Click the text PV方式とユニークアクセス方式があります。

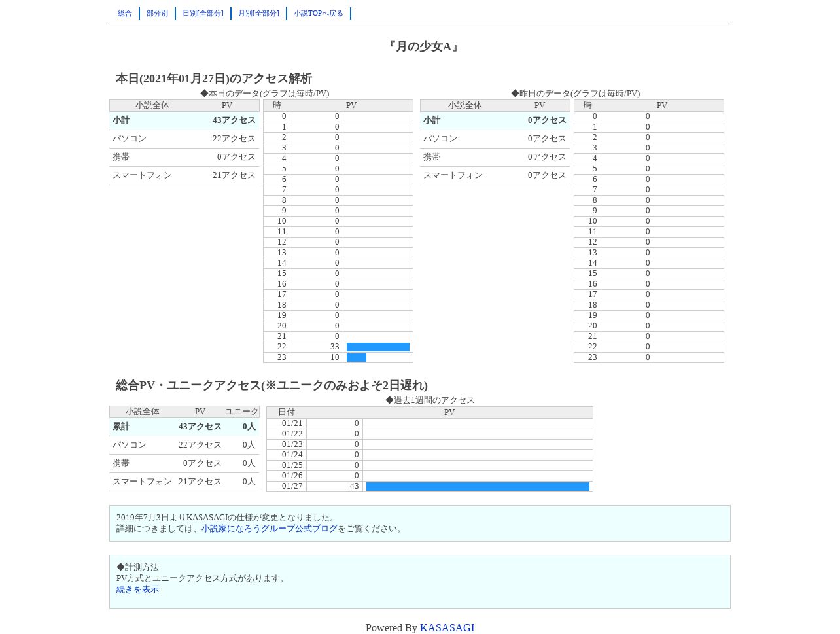(201, 578)
